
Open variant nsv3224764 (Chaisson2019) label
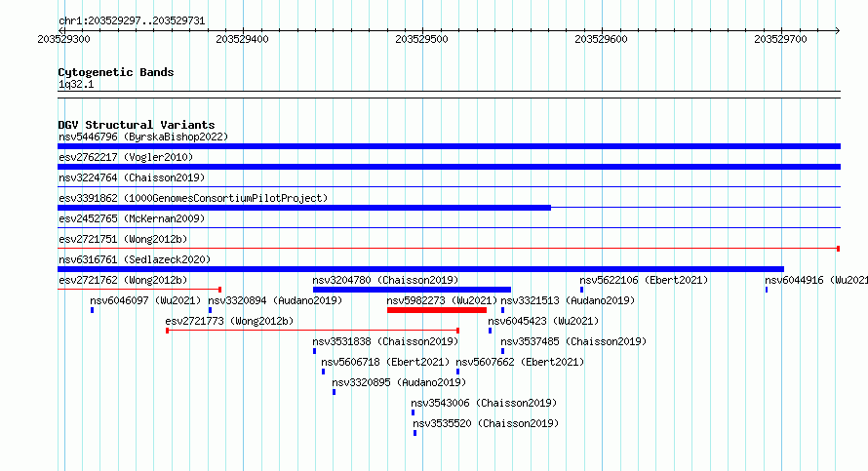point(132,177)
